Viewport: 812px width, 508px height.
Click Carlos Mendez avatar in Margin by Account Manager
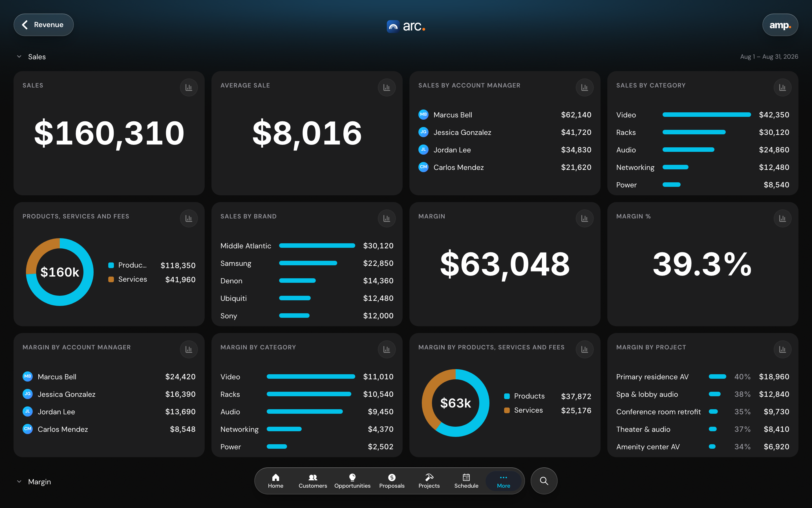[28, 429]
